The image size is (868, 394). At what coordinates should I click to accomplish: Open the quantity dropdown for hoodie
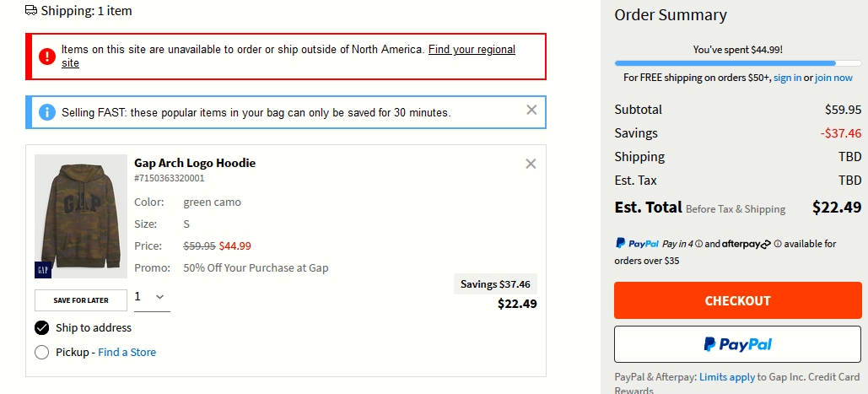pos(152,297)
